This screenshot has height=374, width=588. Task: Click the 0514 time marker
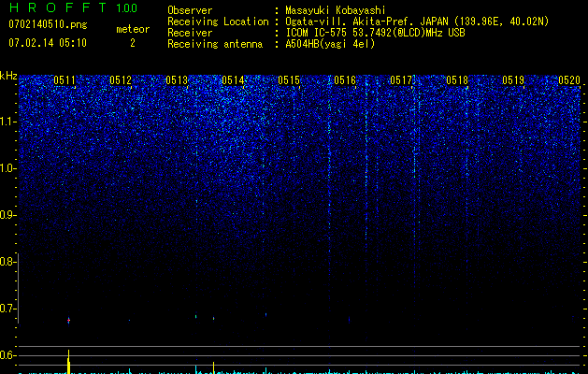tap(233, 80)
